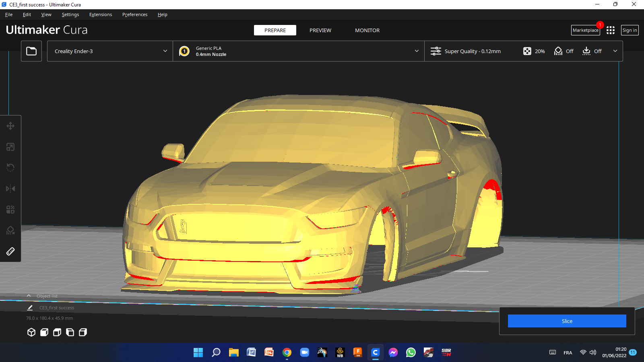Expand the print settings panel chevron
644x362 pixels.
615,51
